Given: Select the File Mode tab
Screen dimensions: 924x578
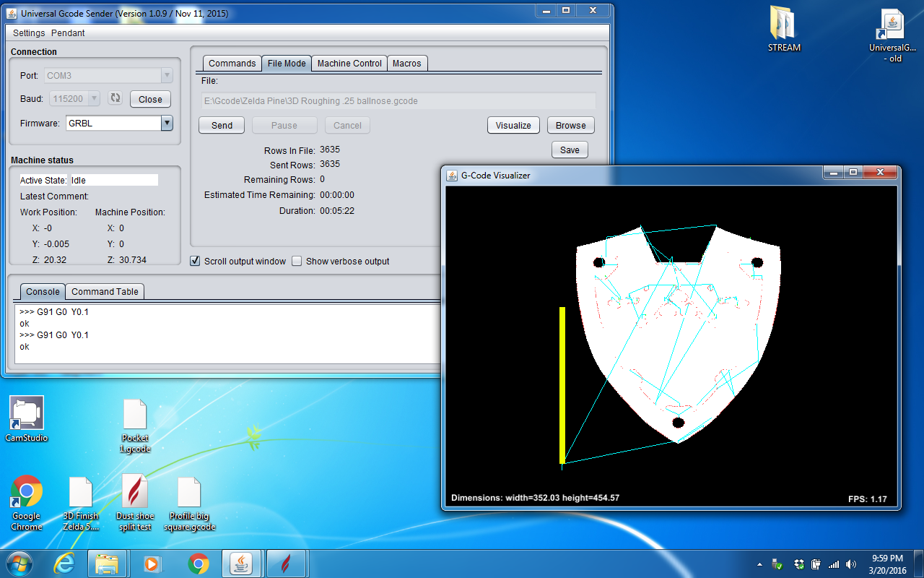Looking at the screenshot, I should 287,64.
